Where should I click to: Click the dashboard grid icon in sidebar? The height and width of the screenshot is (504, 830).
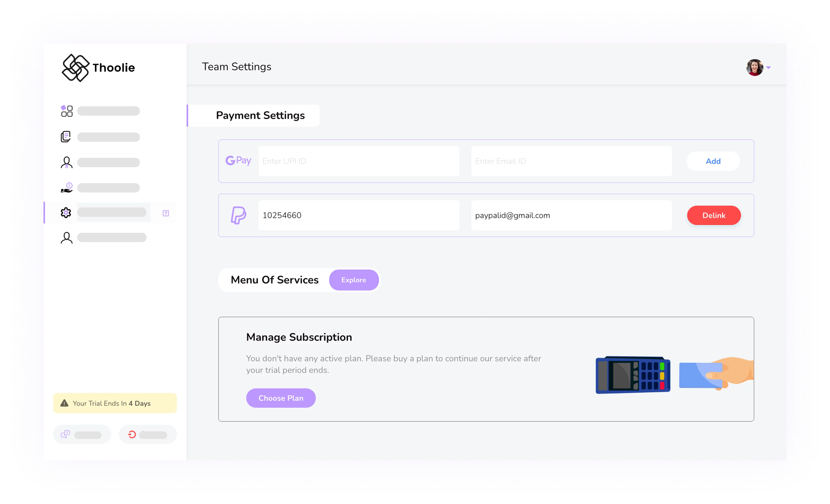pyautogui.click(x=67, y=111)
